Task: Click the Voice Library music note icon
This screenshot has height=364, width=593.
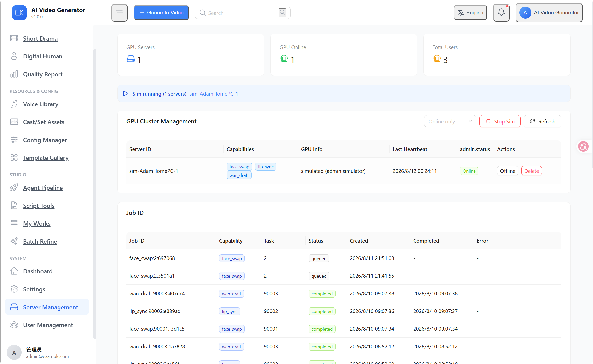Action: click(x=14, y=104)
